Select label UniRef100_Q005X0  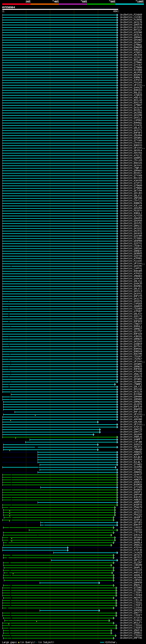click(131, 459)
